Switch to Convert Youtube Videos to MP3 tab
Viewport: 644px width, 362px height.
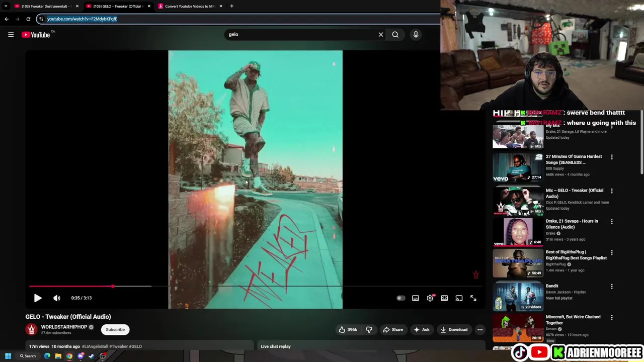[x=189, y=6]
